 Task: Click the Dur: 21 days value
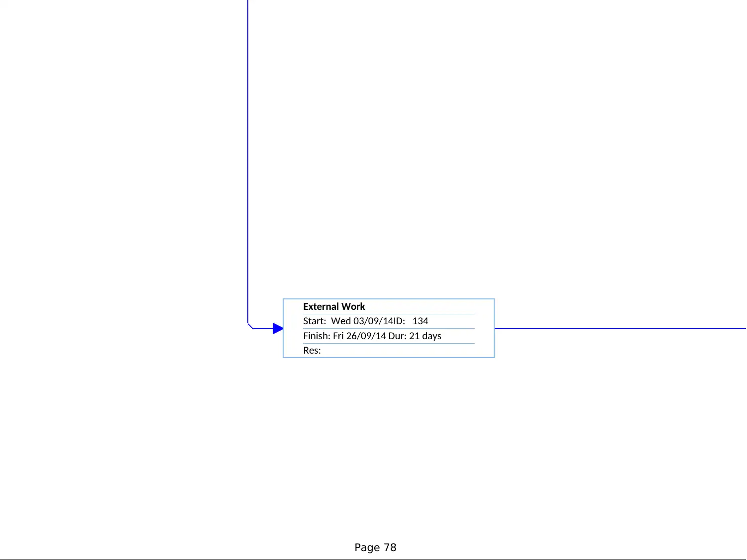[x=415, y=336]
